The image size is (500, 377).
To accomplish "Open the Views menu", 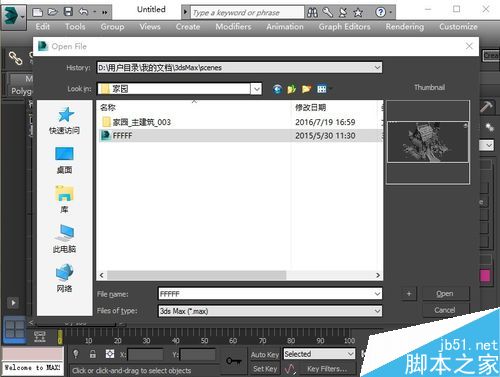I will point(150,27).
